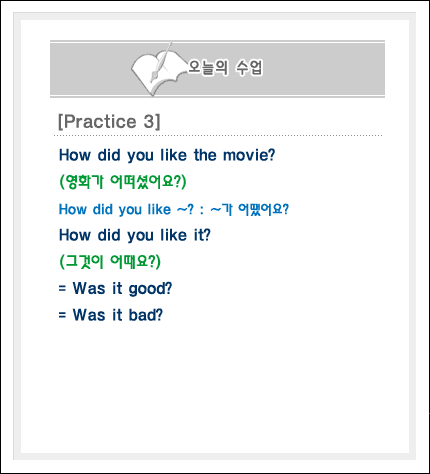Viewport: 430px width, 474px height.
Task: Click the sentence 'How did you like it?'
Action: 135,235
